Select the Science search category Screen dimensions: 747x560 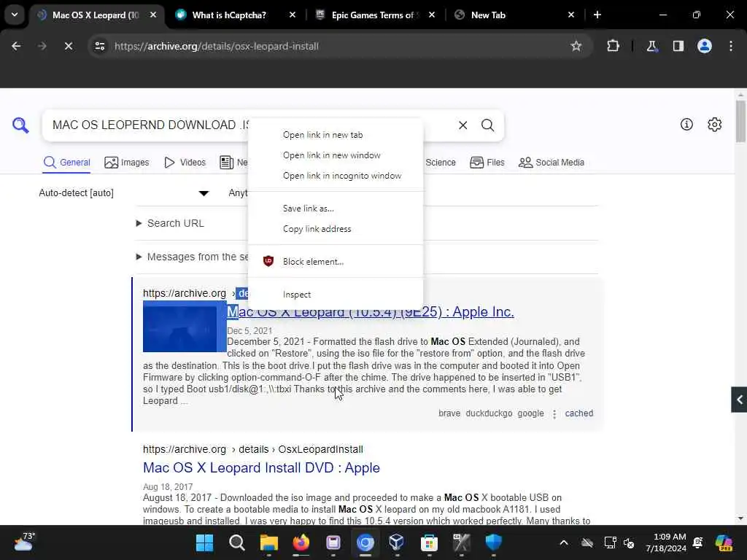tap(440, 163)
